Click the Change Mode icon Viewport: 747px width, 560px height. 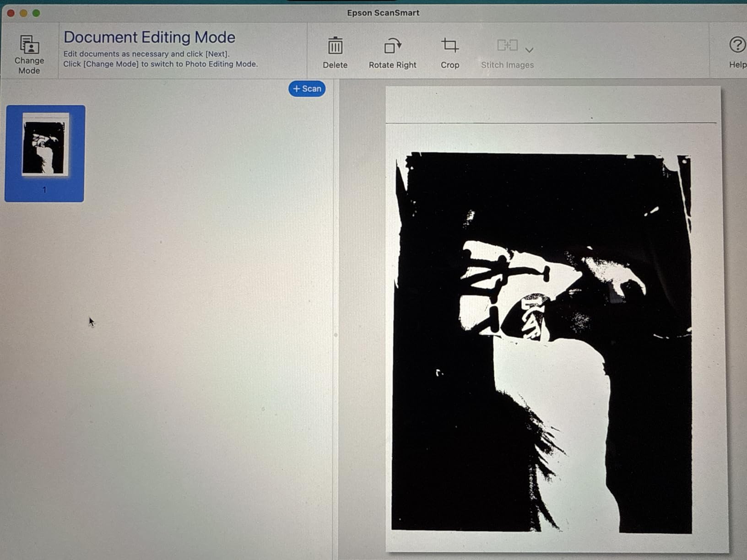coord(29,44)
